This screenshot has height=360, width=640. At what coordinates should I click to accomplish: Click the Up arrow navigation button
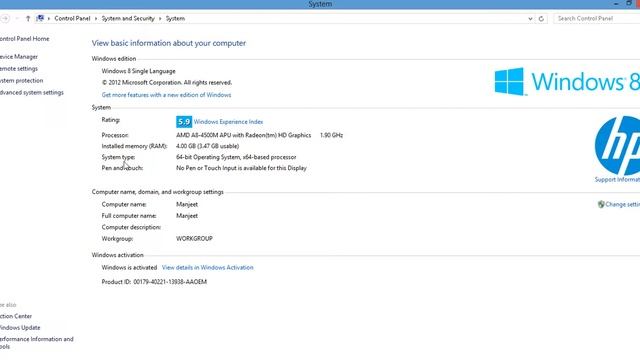(x=28, y=18)
